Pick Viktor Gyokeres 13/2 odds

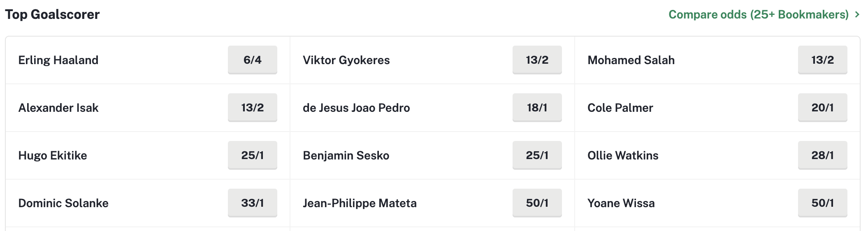point(537,60)
